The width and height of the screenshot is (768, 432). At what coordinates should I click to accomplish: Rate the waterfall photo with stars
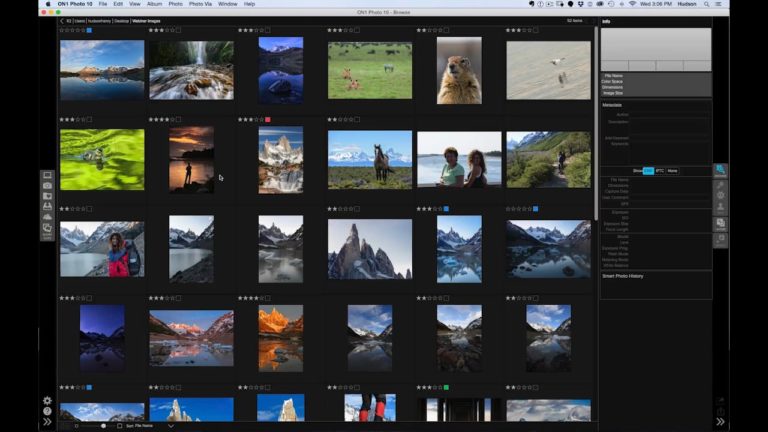[161, 30]
